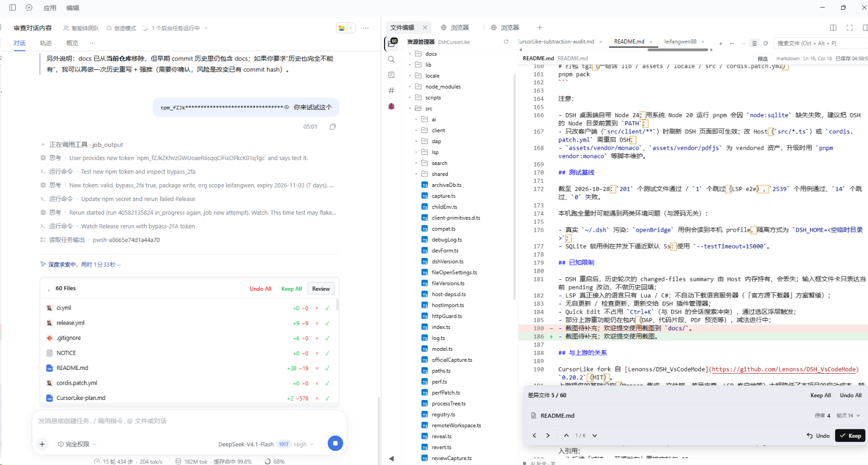Enter fullscreen with the expand icon

tap(849, 27)
